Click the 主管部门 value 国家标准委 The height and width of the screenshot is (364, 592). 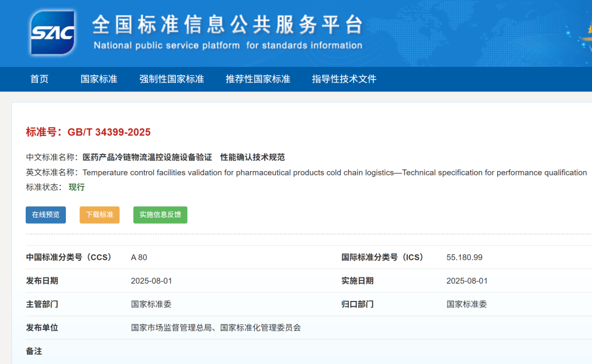click(x=151, y=304)
